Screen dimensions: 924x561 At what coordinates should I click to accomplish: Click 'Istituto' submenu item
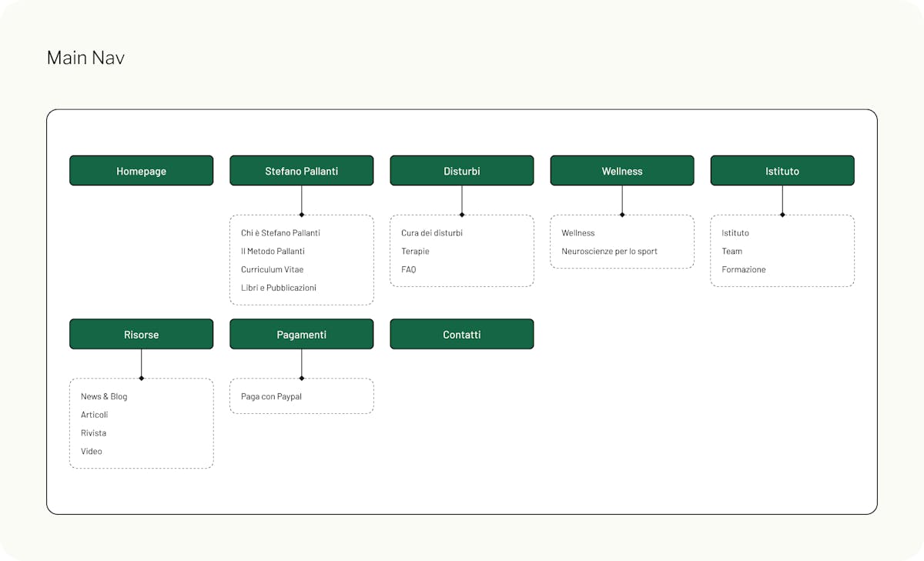click(735, 232)
